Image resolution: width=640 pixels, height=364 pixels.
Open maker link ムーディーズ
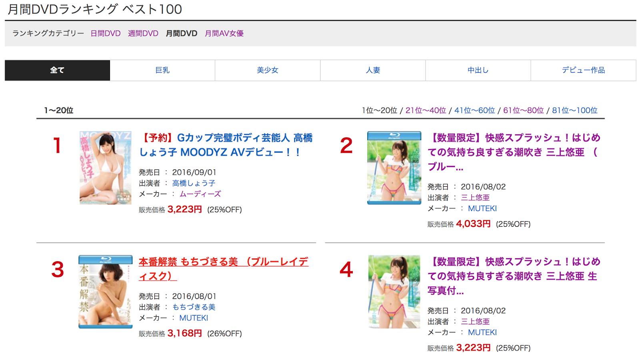[x=200, y=194]
